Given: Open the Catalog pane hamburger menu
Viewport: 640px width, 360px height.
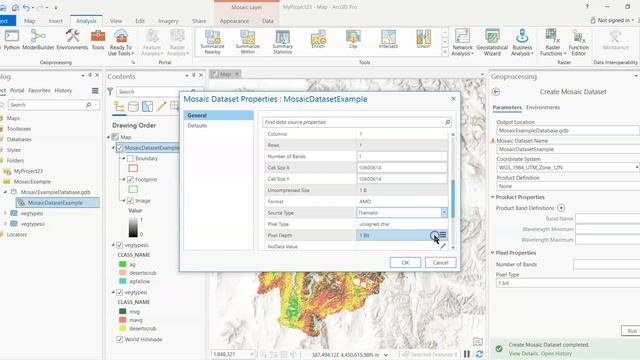Looking at the screenshot, I should (x=95, y=91).
